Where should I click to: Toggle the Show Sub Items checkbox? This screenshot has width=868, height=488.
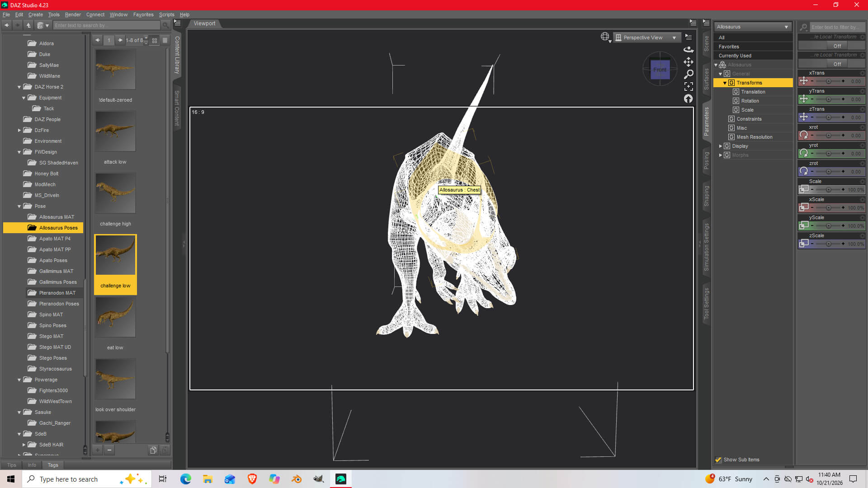(718, 460)
